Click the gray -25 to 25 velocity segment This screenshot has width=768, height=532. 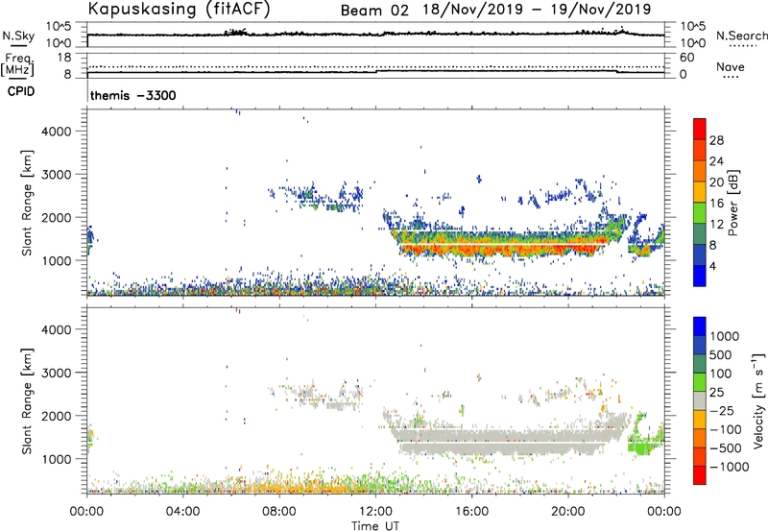(x=700, y=401)
